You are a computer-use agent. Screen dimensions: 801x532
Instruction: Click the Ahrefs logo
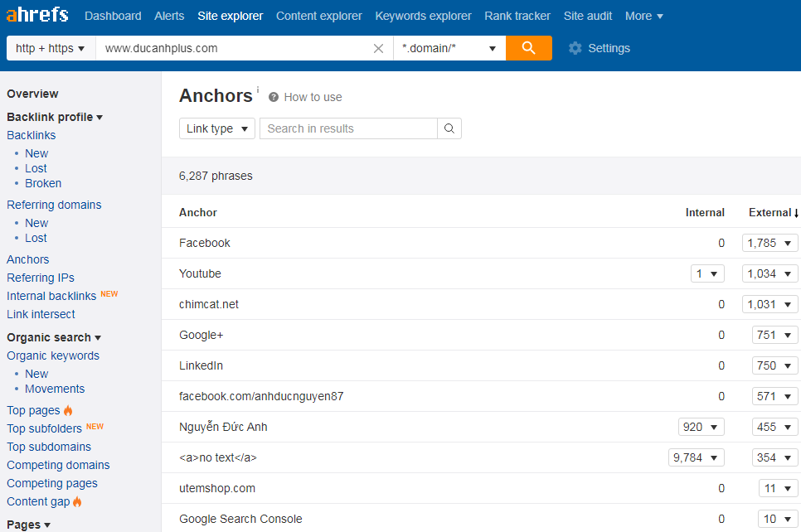click(37, 15)
